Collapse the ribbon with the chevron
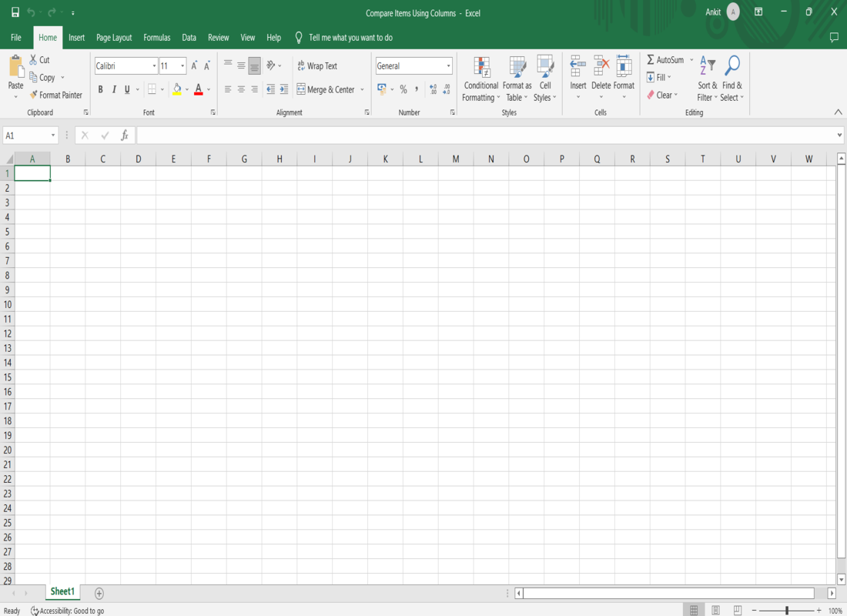Image resolution: width=847 pixels, height=616 pixels. (x=838, y=111)
